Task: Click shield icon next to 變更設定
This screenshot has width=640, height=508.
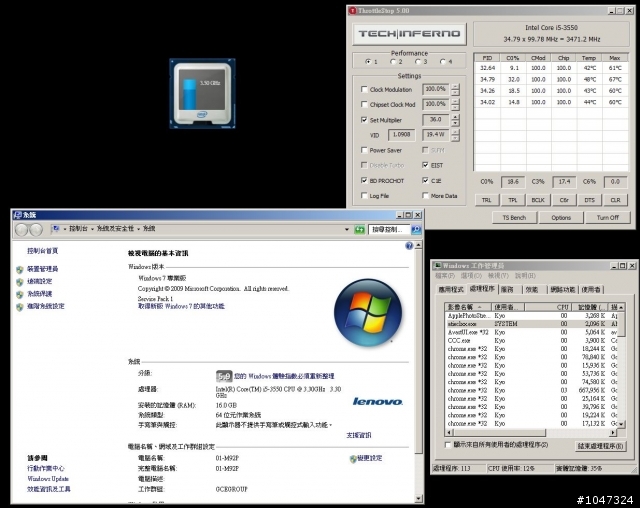Action: 353,459
